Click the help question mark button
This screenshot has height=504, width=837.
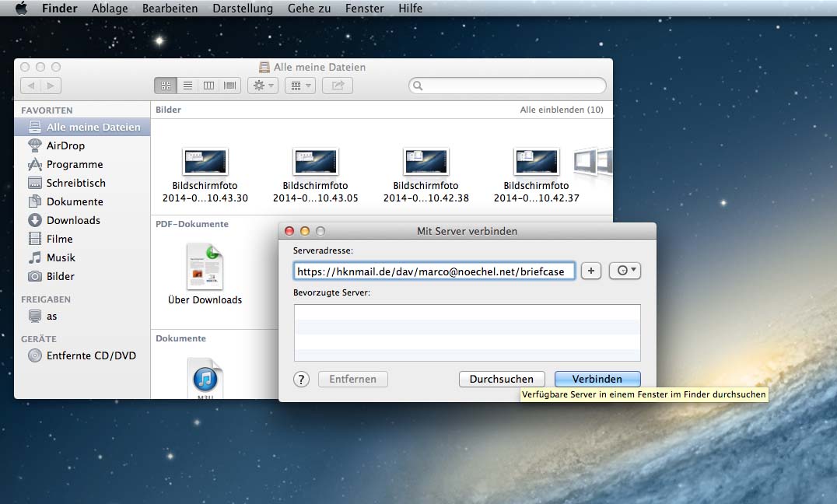tap(302, 379)
